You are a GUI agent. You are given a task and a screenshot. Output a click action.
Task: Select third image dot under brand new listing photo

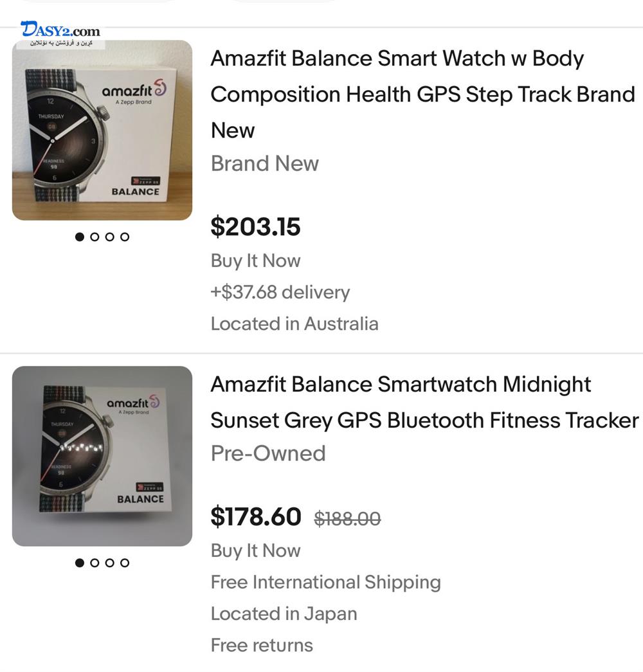click(109, 237)
